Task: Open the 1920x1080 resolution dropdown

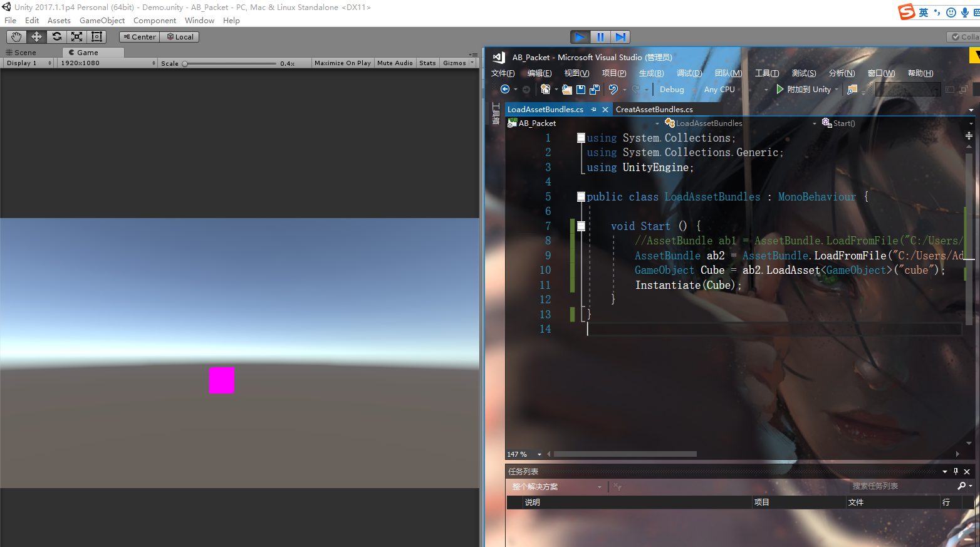Action: pos(108,63)
